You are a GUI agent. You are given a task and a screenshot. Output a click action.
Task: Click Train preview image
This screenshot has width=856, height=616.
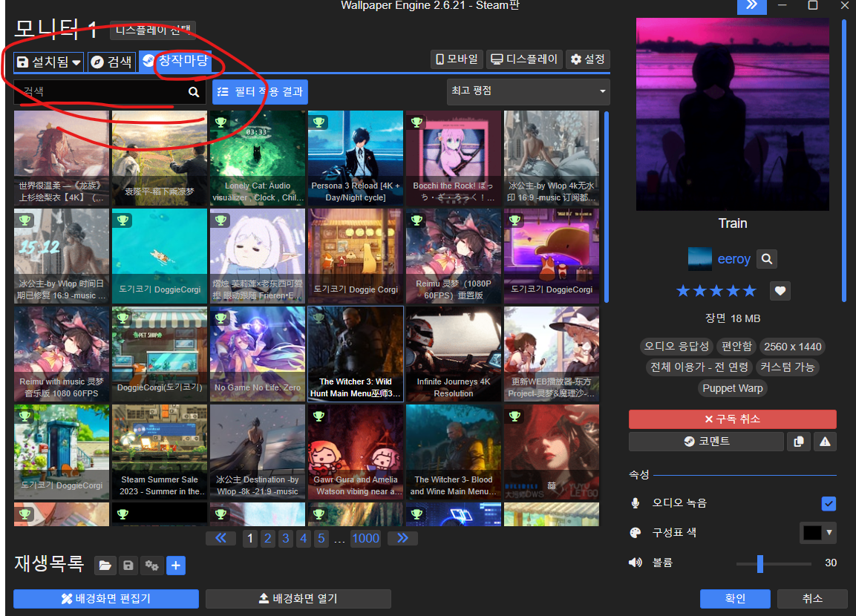733,114
